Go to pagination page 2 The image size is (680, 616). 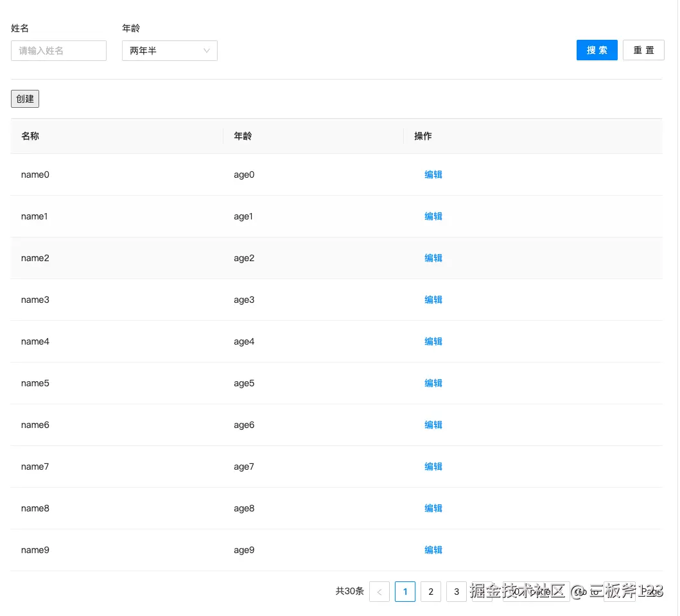coord(431,592)
